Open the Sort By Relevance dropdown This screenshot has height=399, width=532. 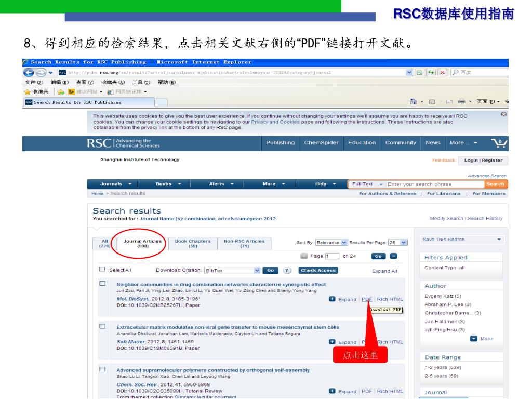[x=331, y=242]
